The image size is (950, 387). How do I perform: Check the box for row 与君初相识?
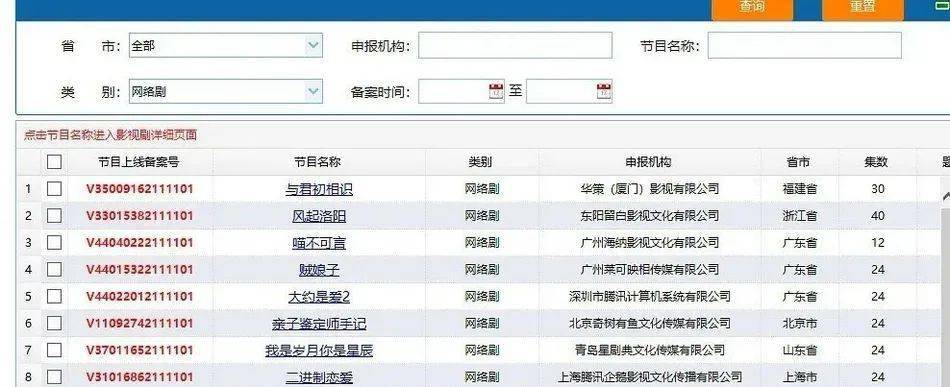point(55,189)
